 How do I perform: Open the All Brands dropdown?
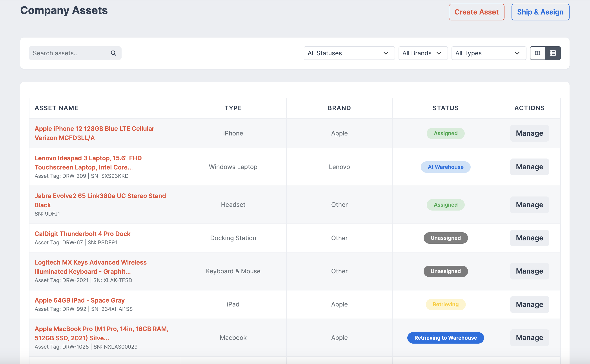pyautogui.click(x=423, y=53)
